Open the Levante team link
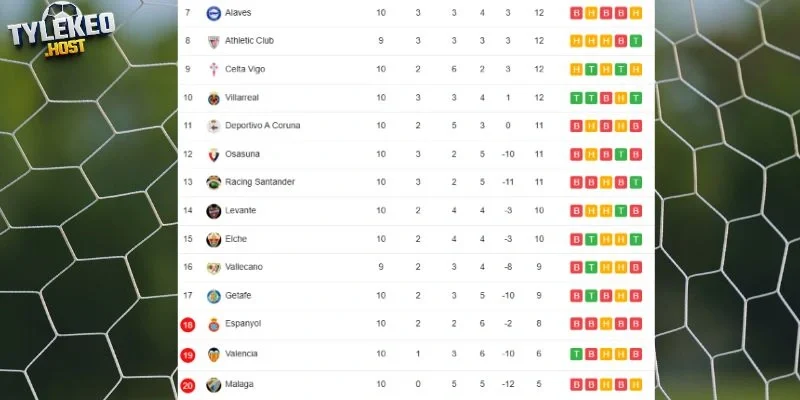The image size is (800, 400). 240,210
